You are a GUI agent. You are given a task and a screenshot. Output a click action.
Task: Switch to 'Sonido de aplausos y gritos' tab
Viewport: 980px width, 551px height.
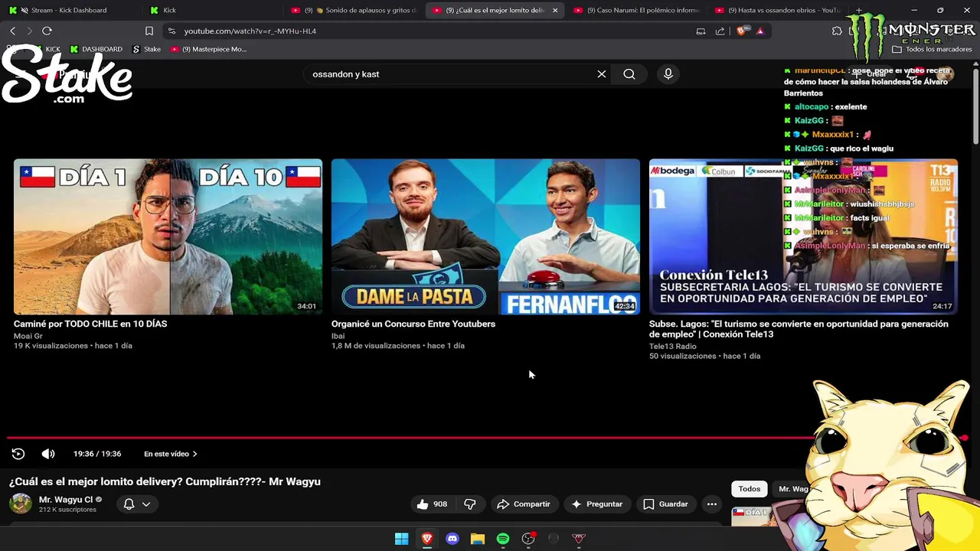coord(354,10)
